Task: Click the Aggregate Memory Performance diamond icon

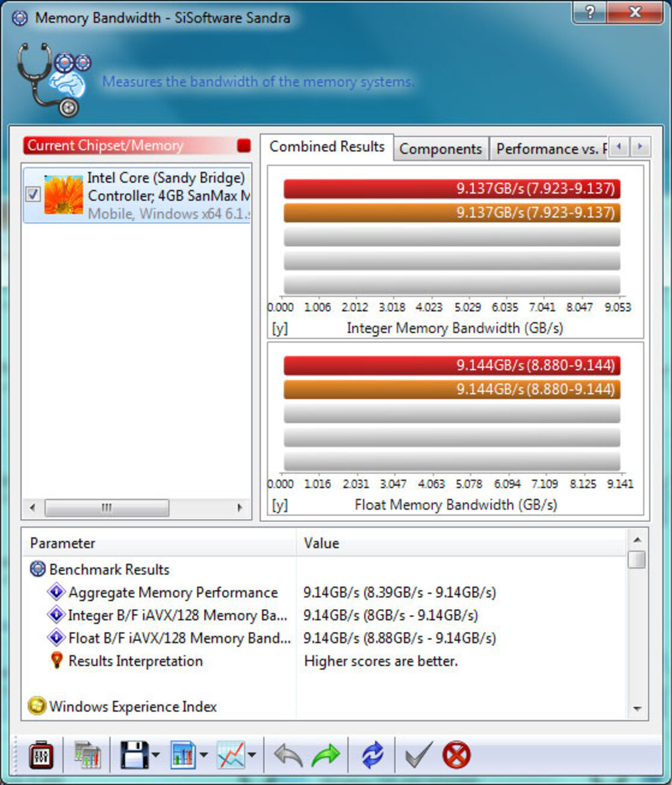Action: point(56,592)
